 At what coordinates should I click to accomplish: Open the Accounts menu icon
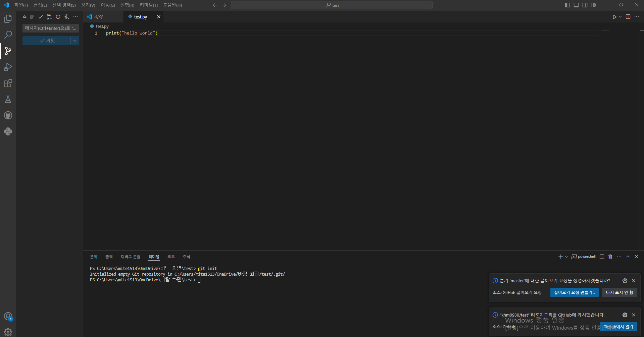pyautogui.click(x=8, y=317)
